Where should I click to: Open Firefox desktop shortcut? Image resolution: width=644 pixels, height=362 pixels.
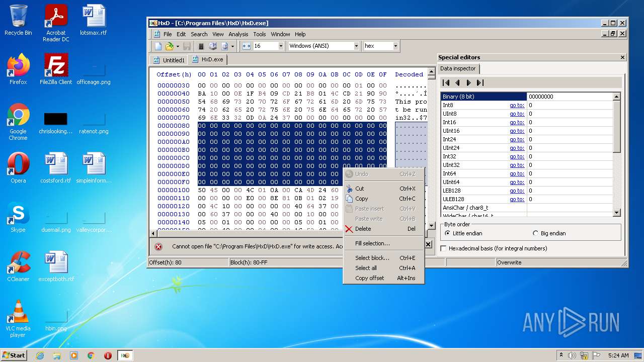coord(18,69)
